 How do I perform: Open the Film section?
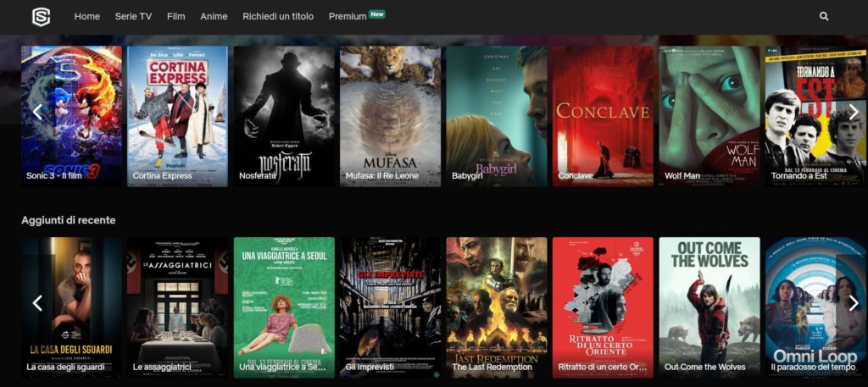coord(176,17)
